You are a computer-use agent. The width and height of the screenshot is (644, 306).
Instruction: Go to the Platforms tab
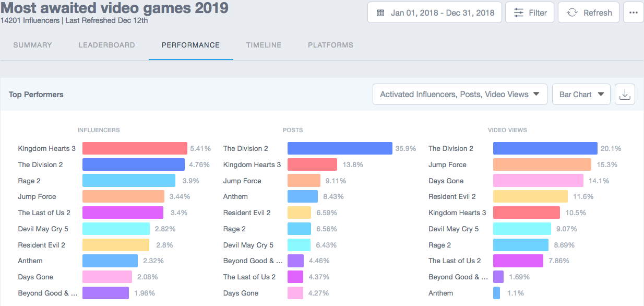click(330, 45)
